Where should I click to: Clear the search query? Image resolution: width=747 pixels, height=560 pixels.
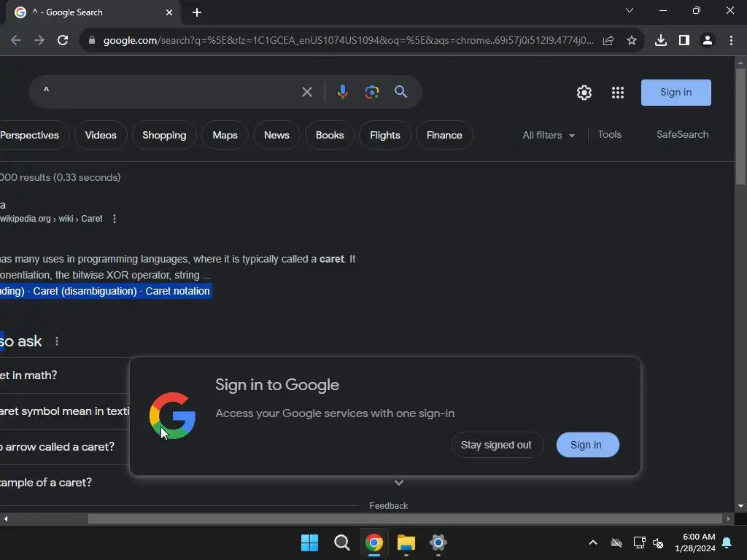[307, 92]
